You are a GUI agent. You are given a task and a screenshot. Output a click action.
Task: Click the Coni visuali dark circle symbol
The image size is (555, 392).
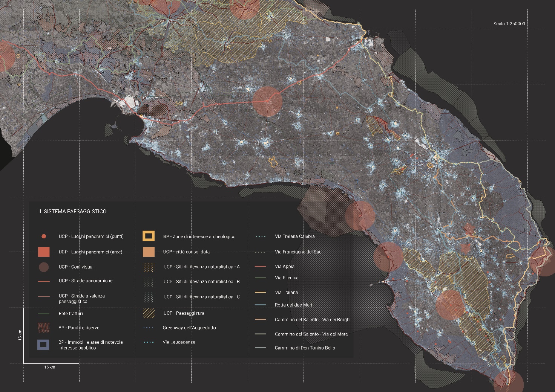tap(44, 267)
